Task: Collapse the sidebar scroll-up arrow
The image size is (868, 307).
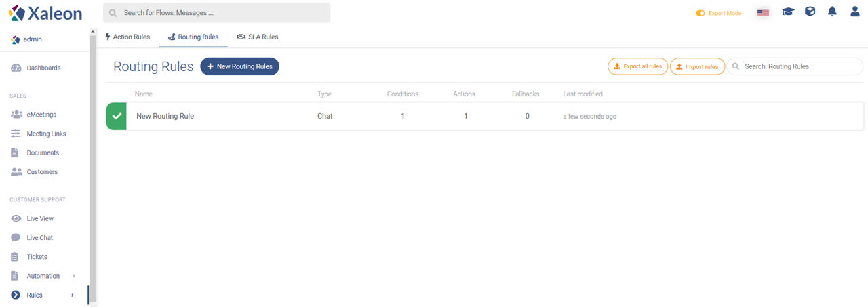Action: 93,33
